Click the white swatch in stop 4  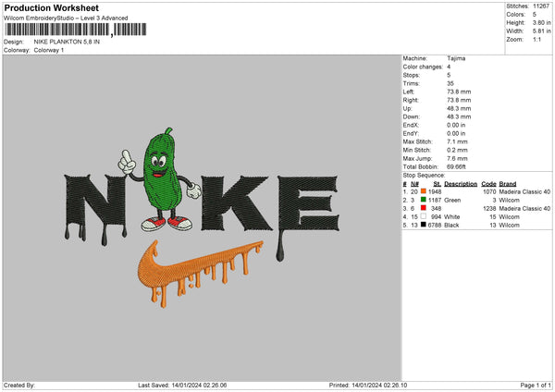pyautogui.click(x=423, y=216)
